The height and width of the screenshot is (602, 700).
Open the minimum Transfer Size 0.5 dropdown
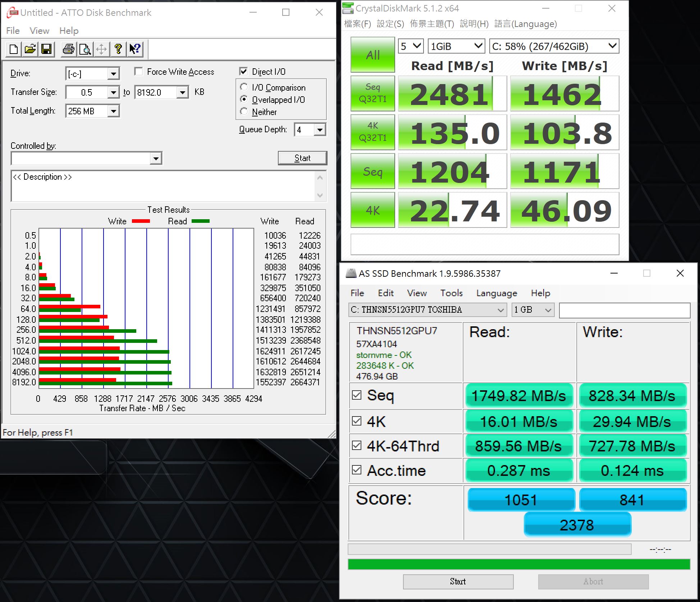113,92
